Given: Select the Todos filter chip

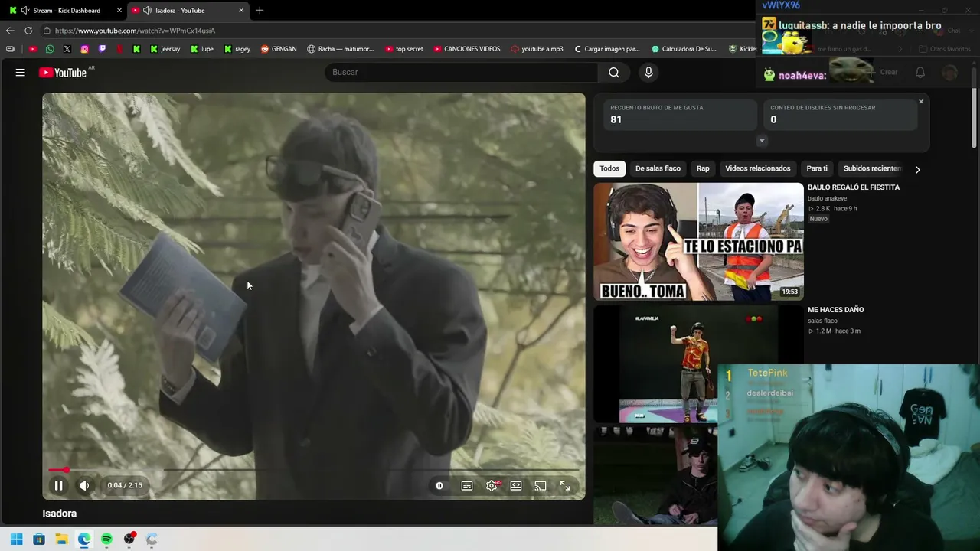Looking at the screenshot, I should click(x=609, y=168).
